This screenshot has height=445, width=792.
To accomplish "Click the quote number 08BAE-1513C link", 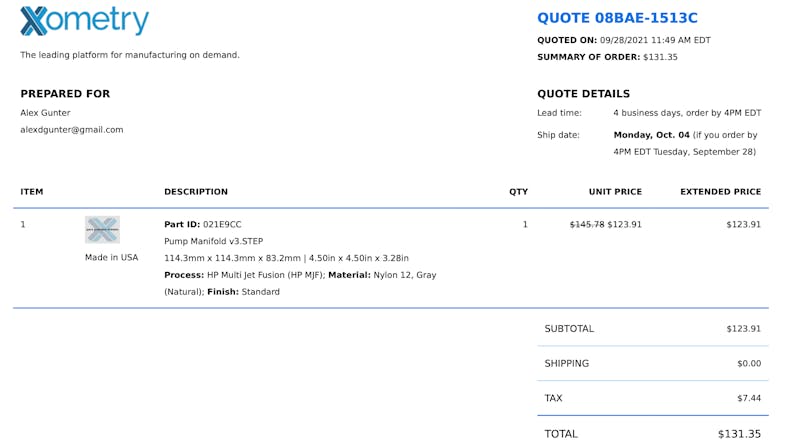I will click(x=617, y=18).
